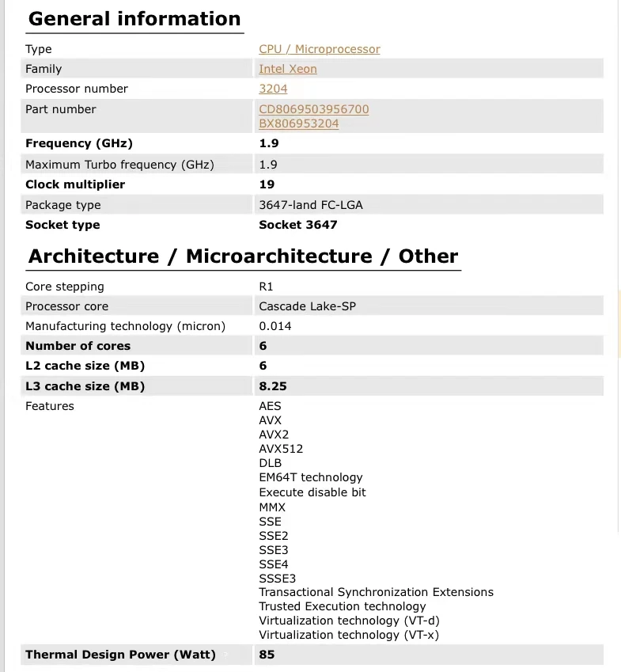Open the CPU / Microprocessor link

coord(319,49)
